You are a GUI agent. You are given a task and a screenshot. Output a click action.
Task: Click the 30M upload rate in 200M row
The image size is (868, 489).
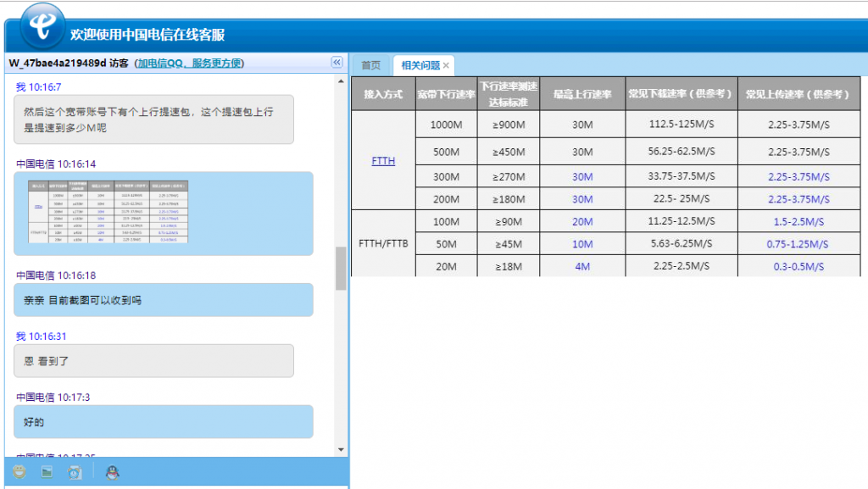coord(582,199)
